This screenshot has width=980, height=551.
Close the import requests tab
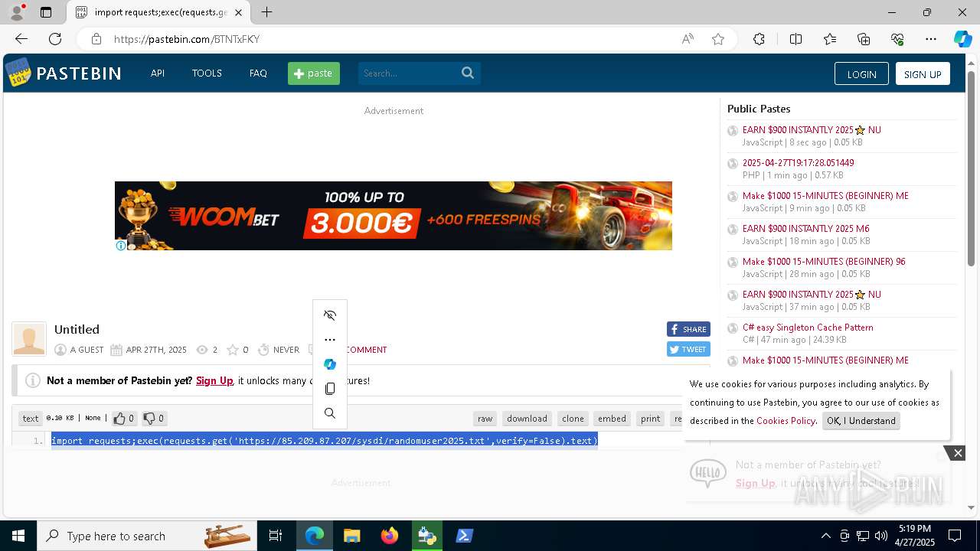239,12
